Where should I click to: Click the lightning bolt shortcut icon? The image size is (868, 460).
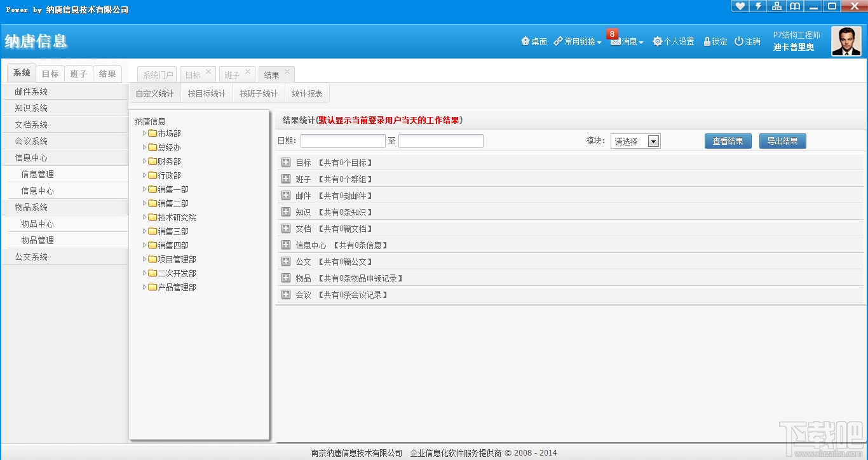point(758,6)
